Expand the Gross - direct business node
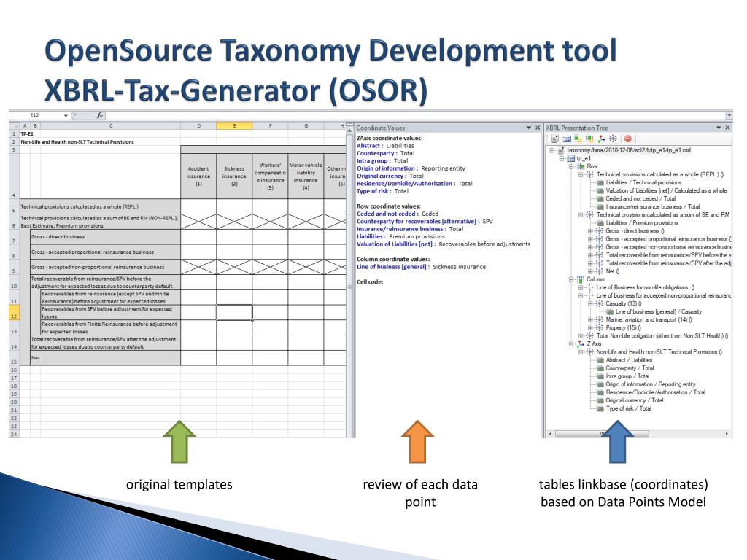The width and height of the screenshot is (747, 560). click(590, 231)
